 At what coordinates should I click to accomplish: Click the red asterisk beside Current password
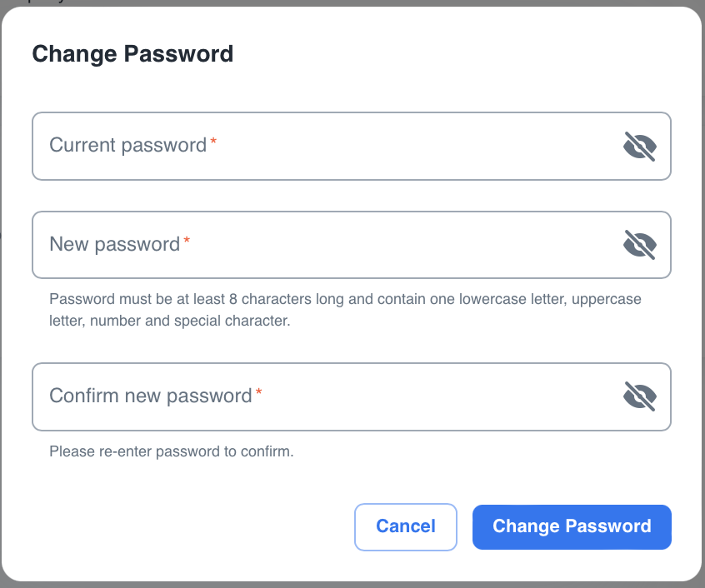(213, 142)
